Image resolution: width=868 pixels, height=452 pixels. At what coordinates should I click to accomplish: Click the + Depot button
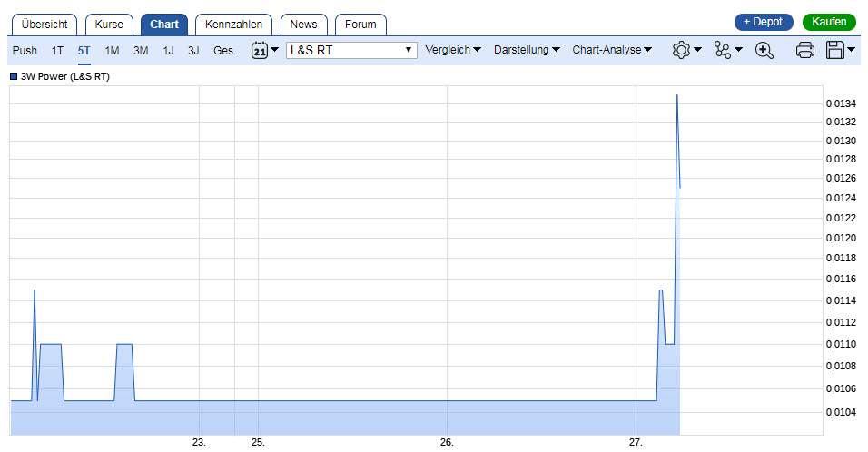[763, 22]
